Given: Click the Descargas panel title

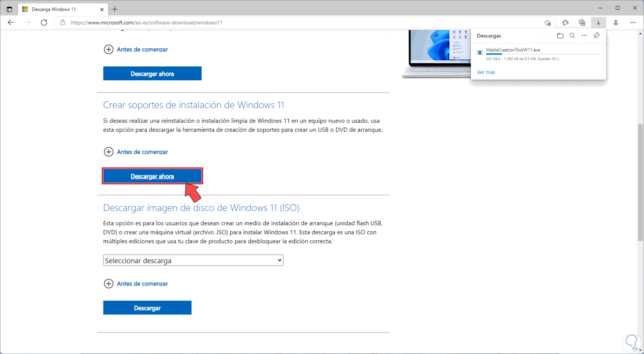Looking at the screenshot, I should (x=489, y=36).
